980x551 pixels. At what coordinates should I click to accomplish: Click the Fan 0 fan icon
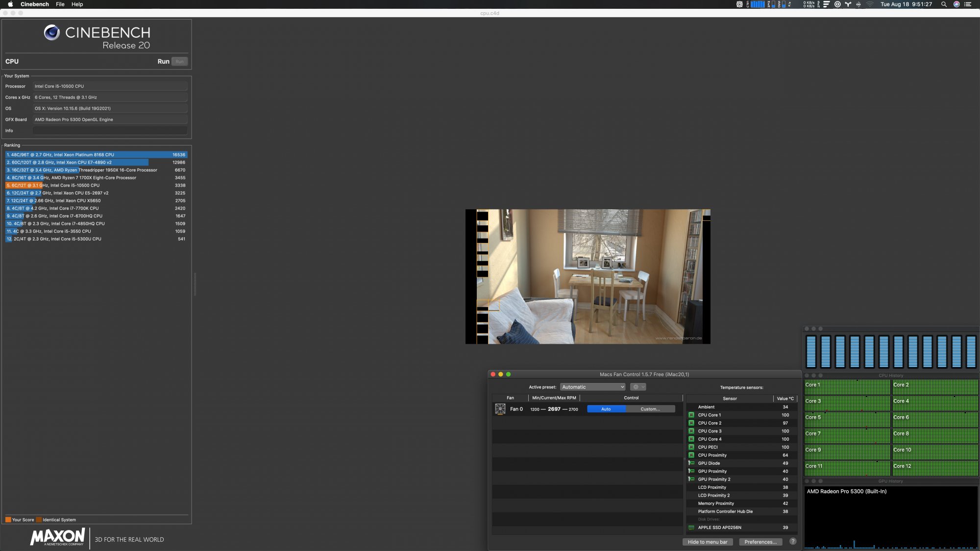[500, 409]
